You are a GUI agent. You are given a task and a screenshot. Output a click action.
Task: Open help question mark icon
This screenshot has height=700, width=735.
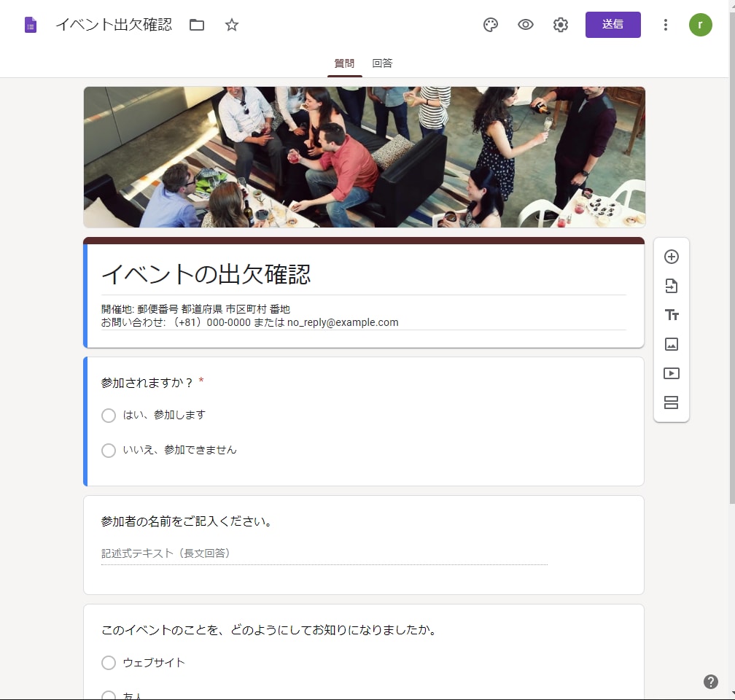click(711, 682)
